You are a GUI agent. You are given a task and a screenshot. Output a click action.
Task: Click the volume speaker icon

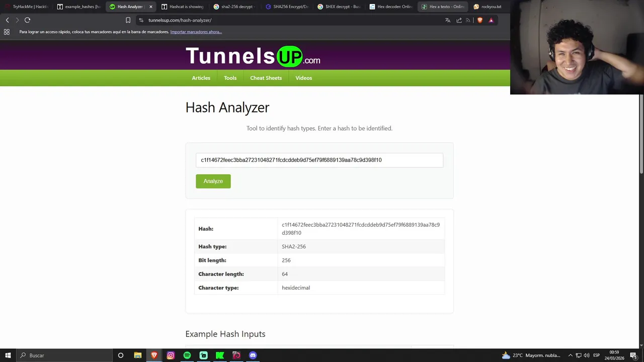coord(587,355)
